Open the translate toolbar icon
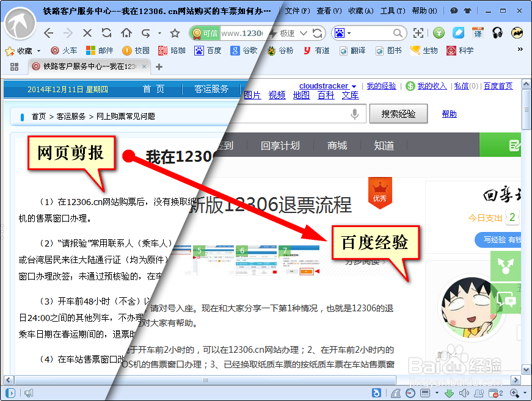The height and width of the screenshot is (401, 532). point(478,33)
